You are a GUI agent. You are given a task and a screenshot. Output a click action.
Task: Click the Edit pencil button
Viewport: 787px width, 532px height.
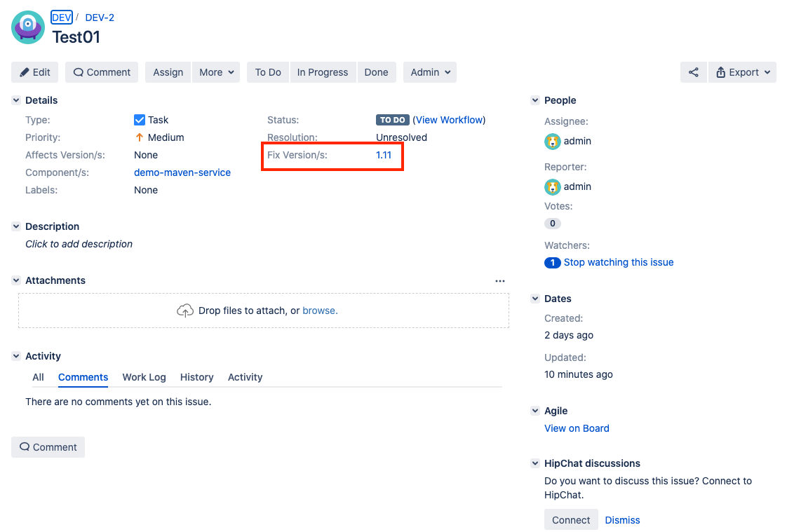35,72
